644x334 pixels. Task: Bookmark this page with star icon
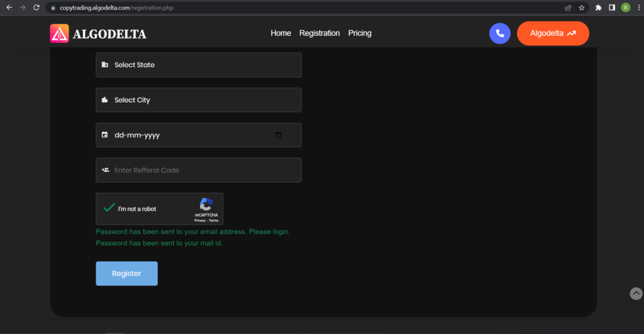[x=582, y=8]
